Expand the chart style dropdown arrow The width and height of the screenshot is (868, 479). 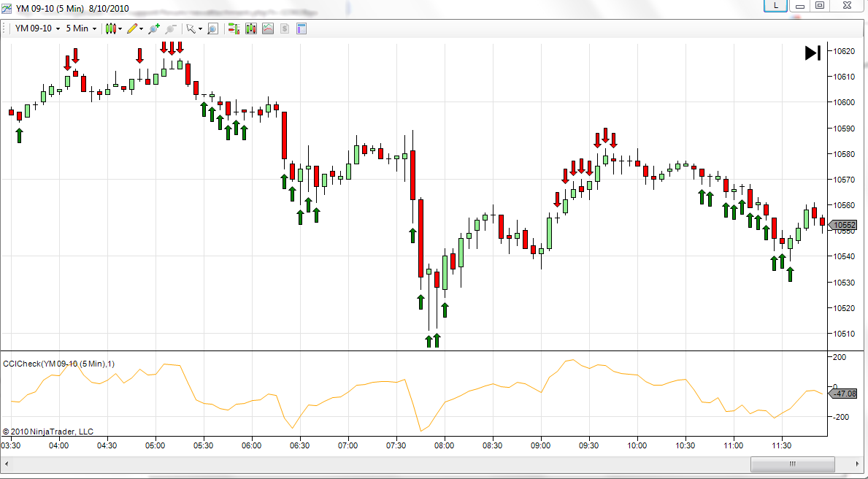tap(120, 28)
